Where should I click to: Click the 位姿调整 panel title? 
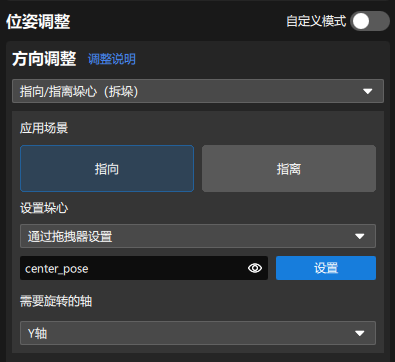tap(38, 22)
